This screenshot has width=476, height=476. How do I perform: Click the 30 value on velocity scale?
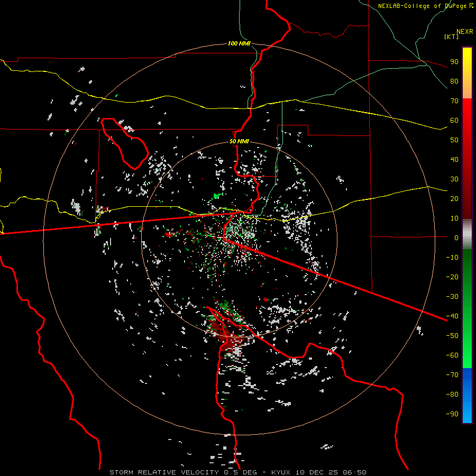(454, 179)
